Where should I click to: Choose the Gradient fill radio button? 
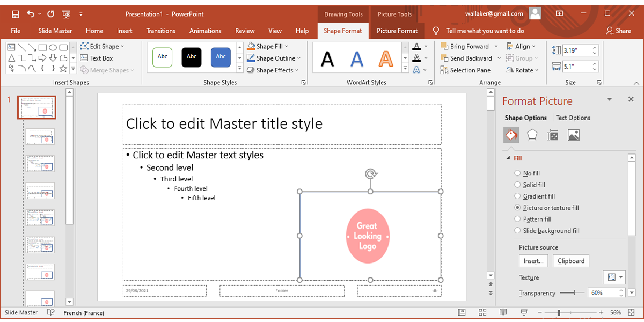coord(517,196)
